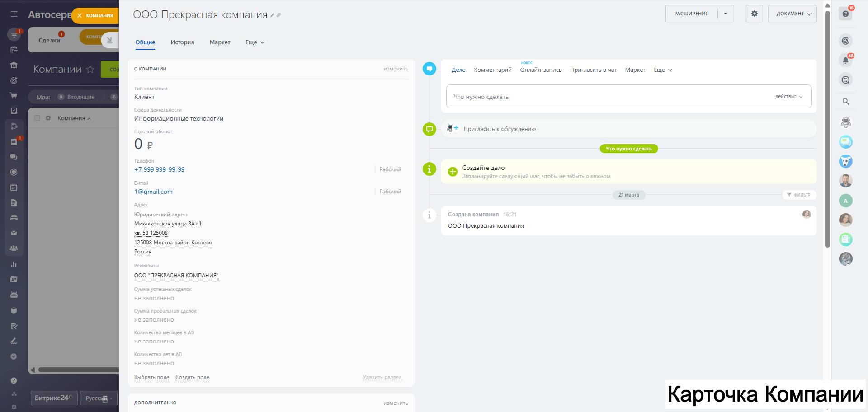
Task: Click the Что нужно сделать input field
Action: click(606, 97)
